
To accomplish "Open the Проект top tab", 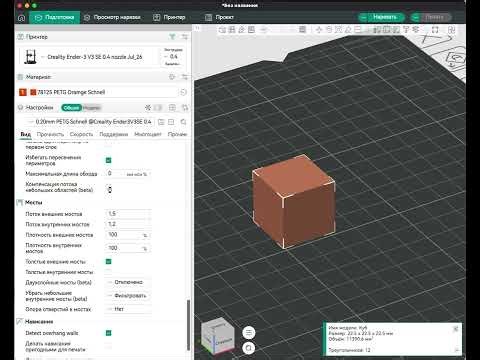I will point(219,17).
